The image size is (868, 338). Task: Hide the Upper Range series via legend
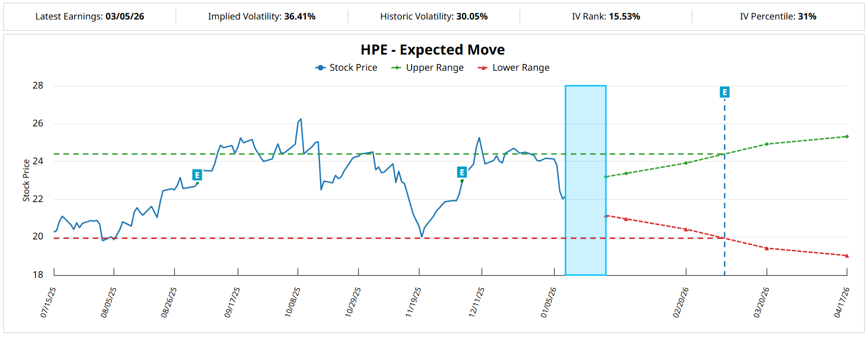[x=427, y=68]
